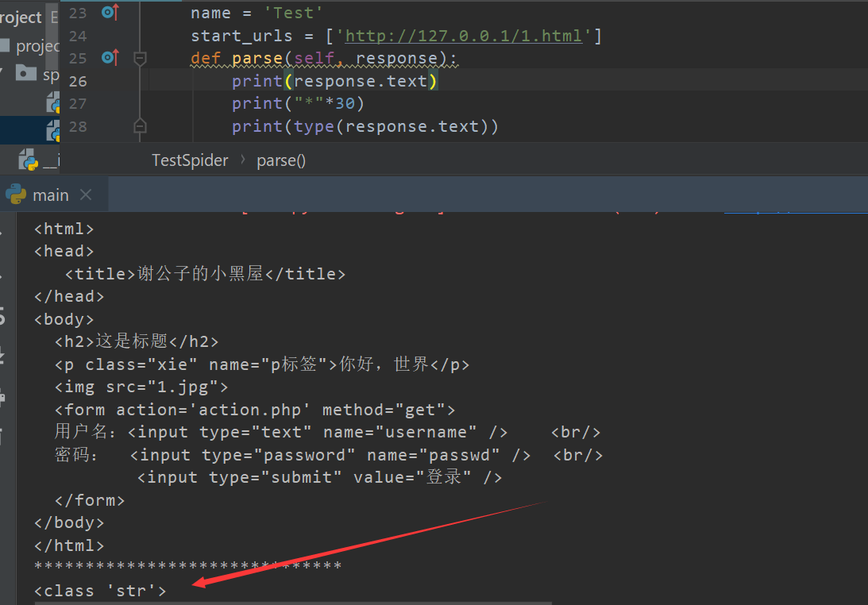The width and height of the screenshot is (868, 605).
Task: Click the override gutter icon on line 25
Action: click(110, 58)
